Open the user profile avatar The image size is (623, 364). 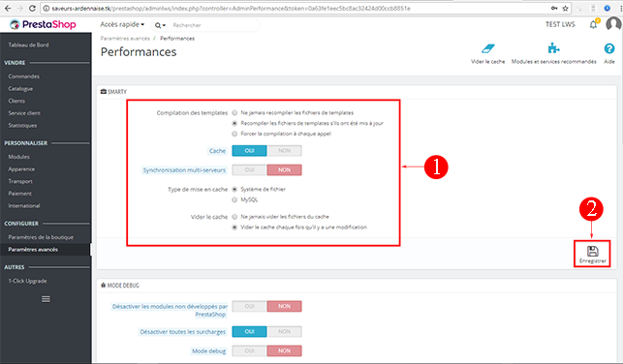613,24
